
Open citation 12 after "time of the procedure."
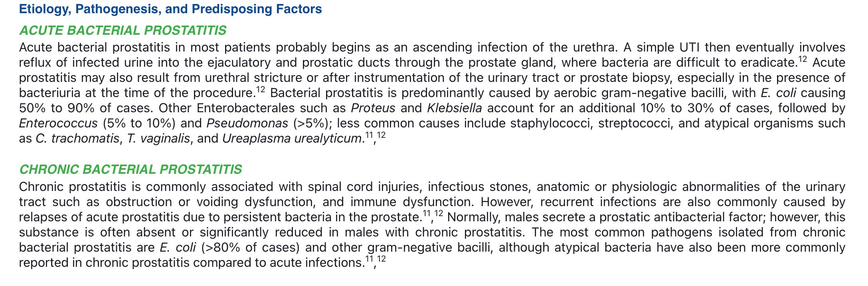(x=260, y=89)
